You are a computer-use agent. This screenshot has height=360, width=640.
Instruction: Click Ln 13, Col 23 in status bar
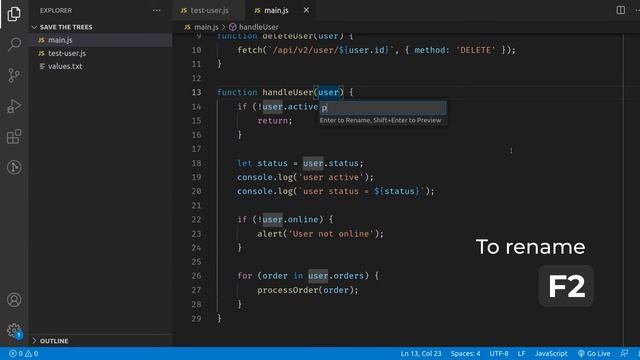click(421, 353)
